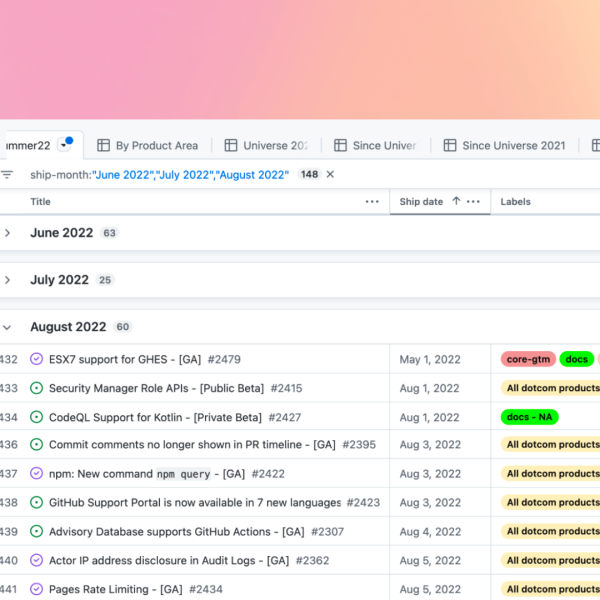600x600 pixels.
Task: Click table icon of By Product Area tab
Action: point(103,145)
